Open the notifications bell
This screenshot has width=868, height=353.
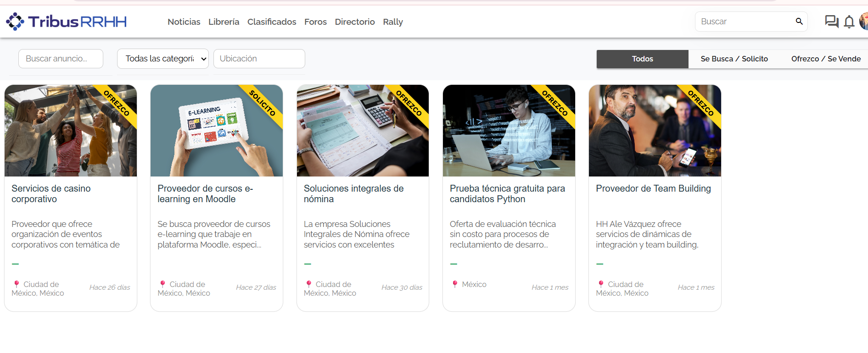[x=849, y=22]
